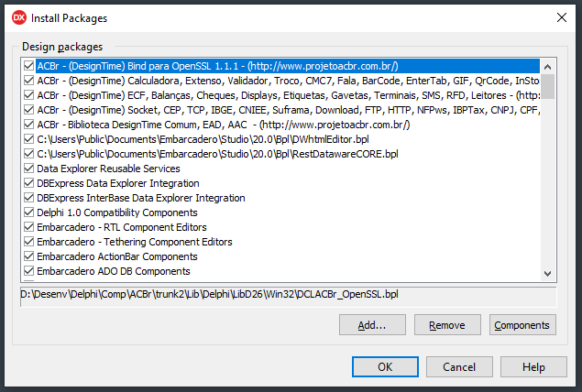Viewport: 582px width, 392px height.
Task: Toggle Delphi 1.0 Compatibility Components checkbox
Action: 29,212
